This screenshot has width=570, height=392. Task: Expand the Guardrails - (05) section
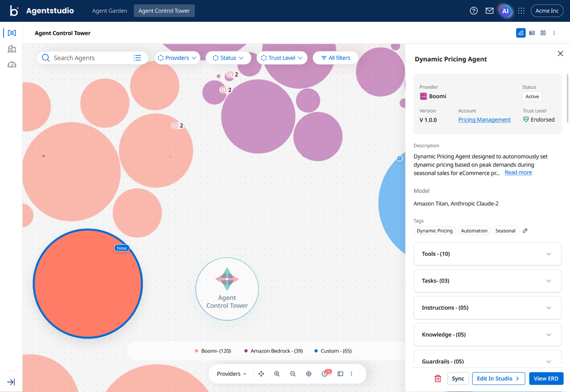pyautogui.click(x=487, y=361)
